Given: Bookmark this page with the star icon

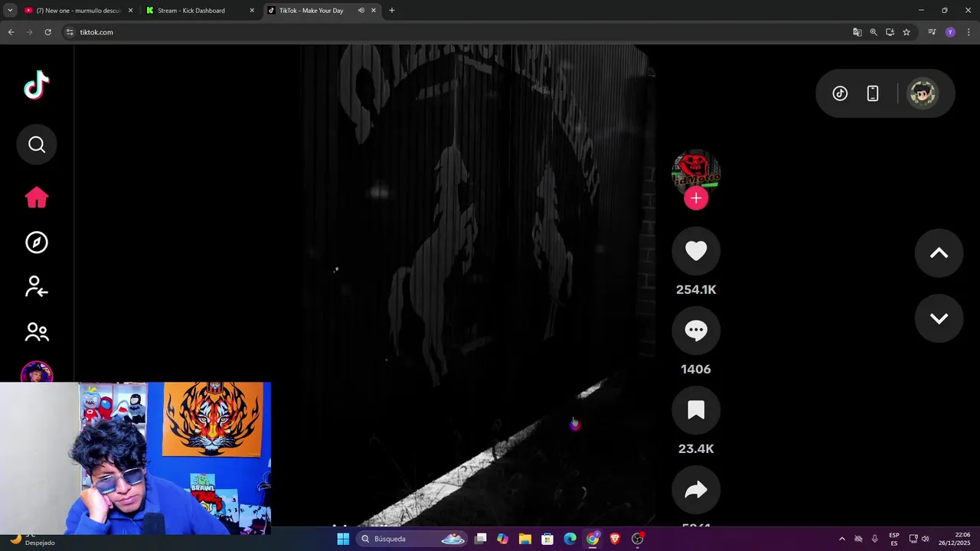Looking at the screenshot, I should coord(906,32).
